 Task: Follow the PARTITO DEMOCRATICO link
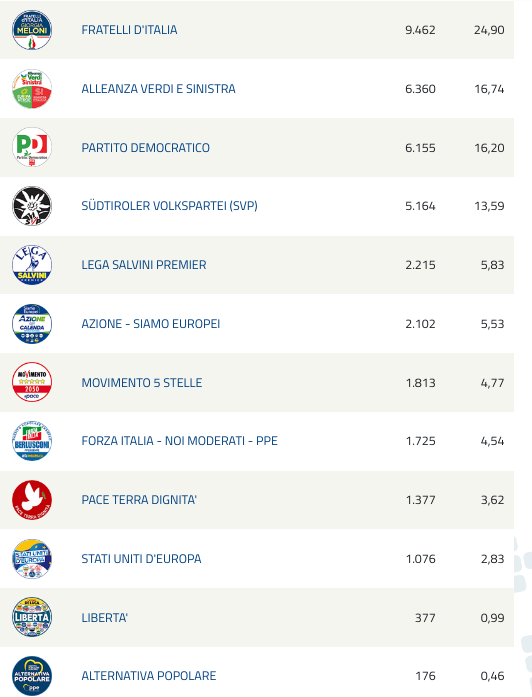(x=145, y=148)
